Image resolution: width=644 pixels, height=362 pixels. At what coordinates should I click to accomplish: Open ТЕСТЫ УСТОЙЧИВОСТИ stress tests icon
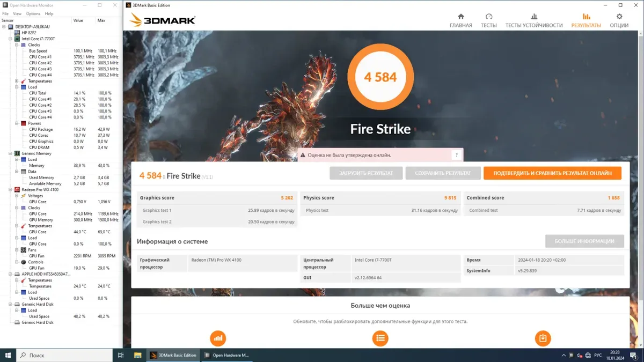533,17
